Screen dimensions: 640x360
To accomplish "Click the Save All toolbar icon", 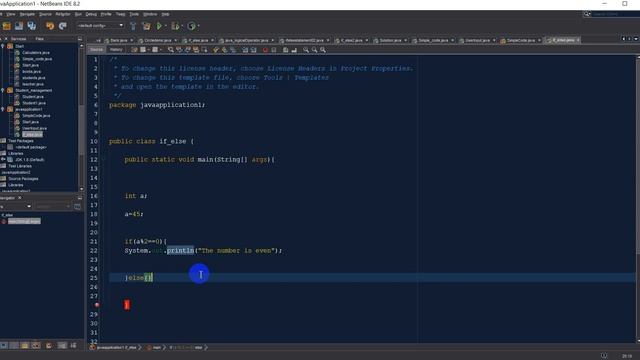I will point(31,26).
